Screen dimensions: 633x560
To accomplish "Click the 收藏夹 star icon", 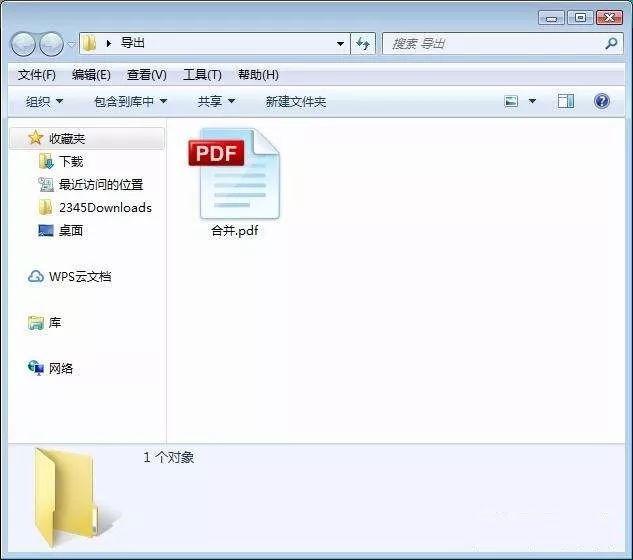I will [36, 138].
